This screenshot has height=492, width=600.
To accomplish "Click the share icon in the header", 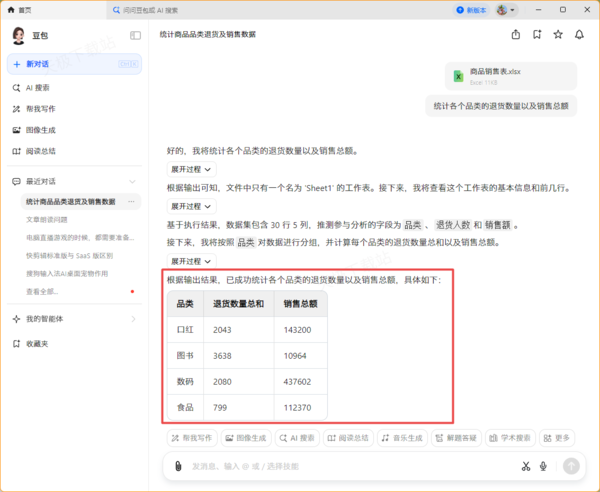I will pos(516,35).
